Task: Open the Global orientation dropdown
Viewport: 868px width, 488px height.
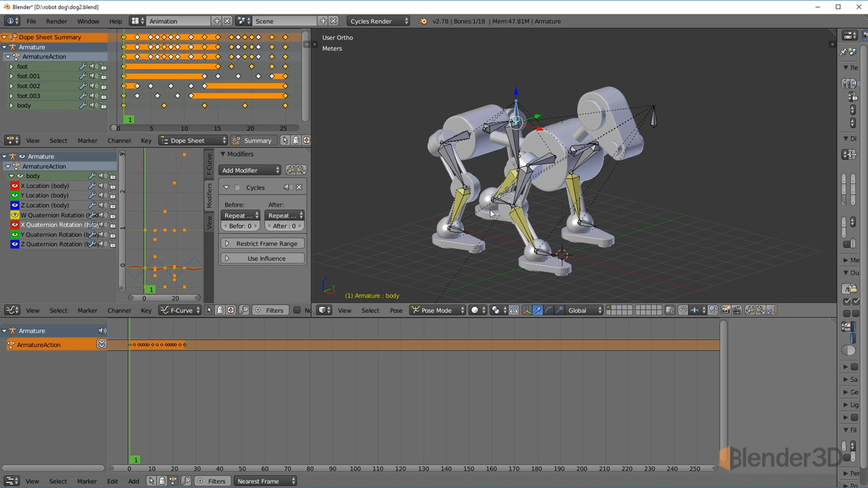Action: click(585, 310)
